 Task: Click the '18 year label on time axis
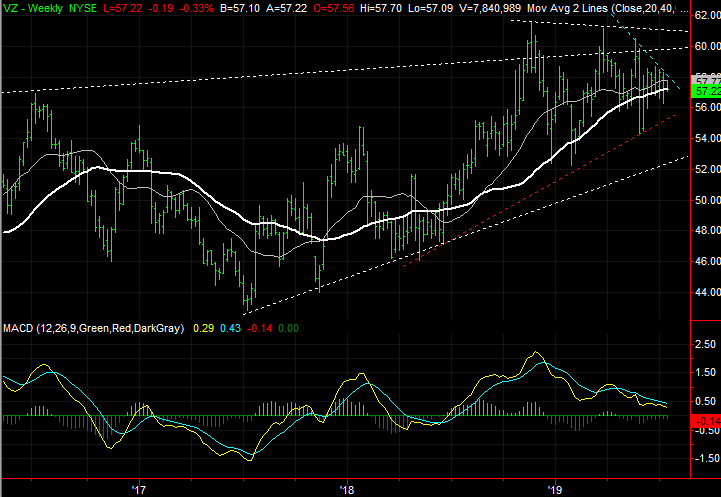tap(347, 489)
